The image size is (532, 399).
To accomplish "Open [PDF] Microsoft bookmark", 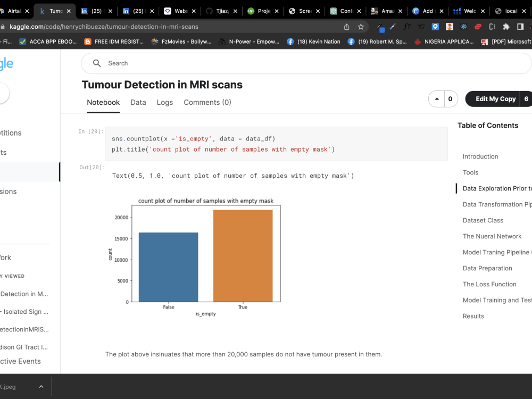I will coord(506,41).
